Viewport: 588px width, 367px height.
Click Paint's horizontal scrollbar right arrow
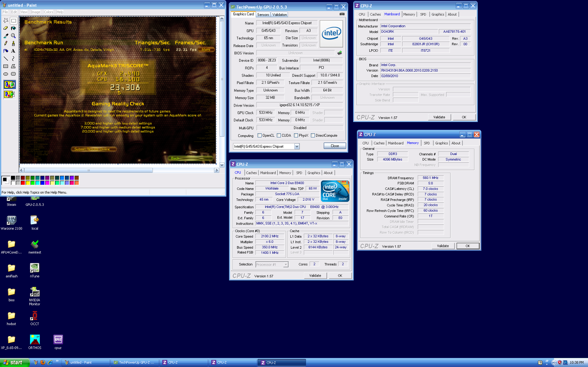(216, 170)
